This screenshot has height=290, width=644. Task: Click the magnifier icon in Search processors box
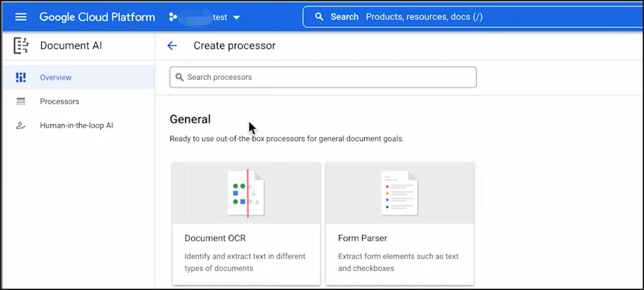coord(179,77)
